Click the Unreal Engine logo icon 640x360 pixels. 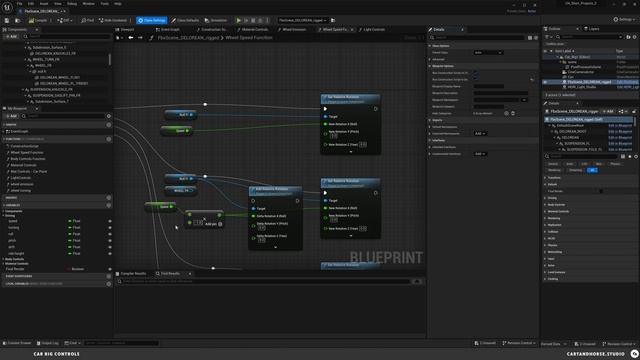(x=7, y=7)
